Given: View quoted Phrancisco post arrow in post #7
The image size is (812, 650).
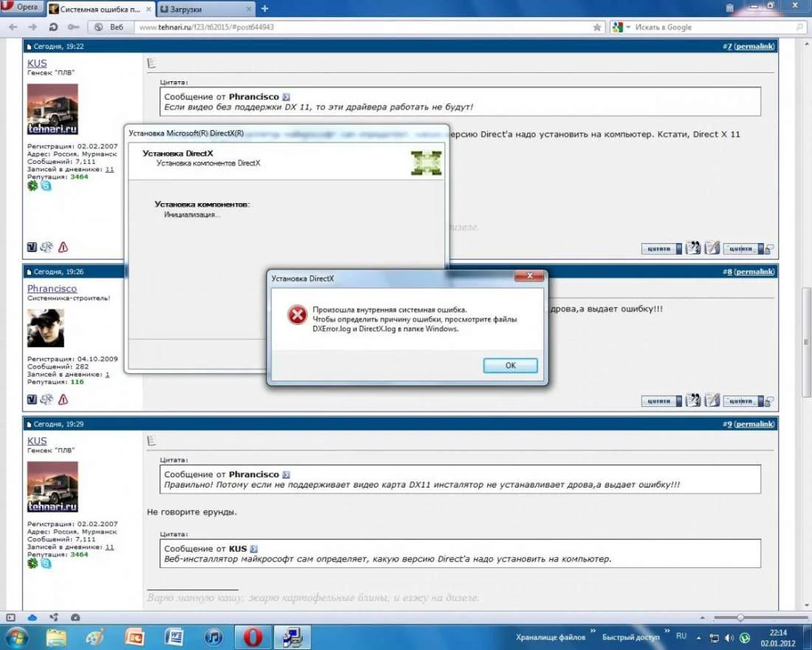Looking at the screenshot, I should click(x=286, y=97).
